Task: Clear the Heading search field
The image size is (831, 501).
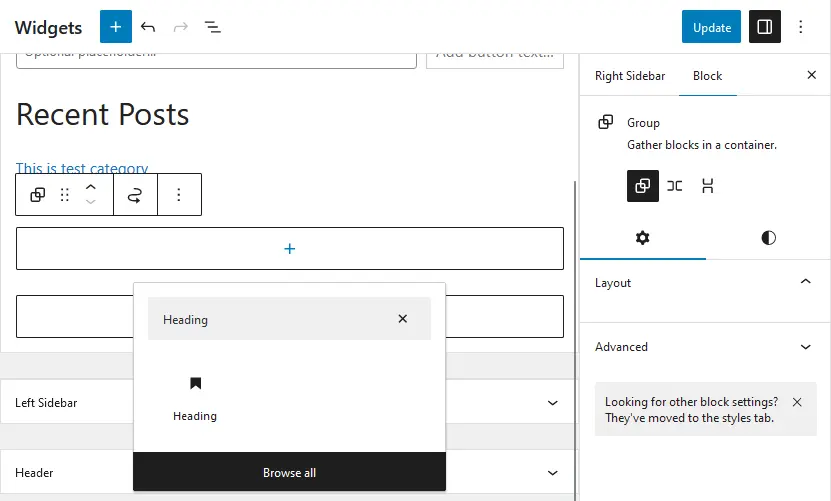Action: (403, 319)
